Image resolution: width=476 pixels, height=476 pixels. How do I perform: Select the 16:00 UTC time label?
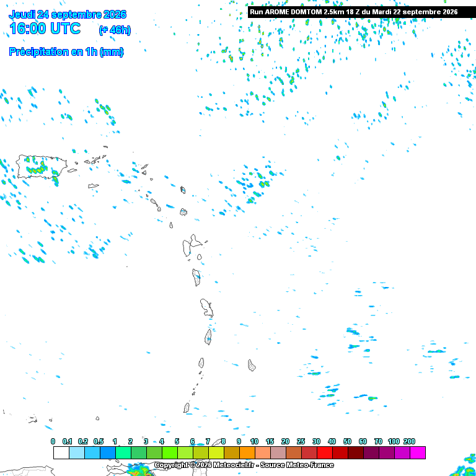pyautogui.click(x=45, y=29)
